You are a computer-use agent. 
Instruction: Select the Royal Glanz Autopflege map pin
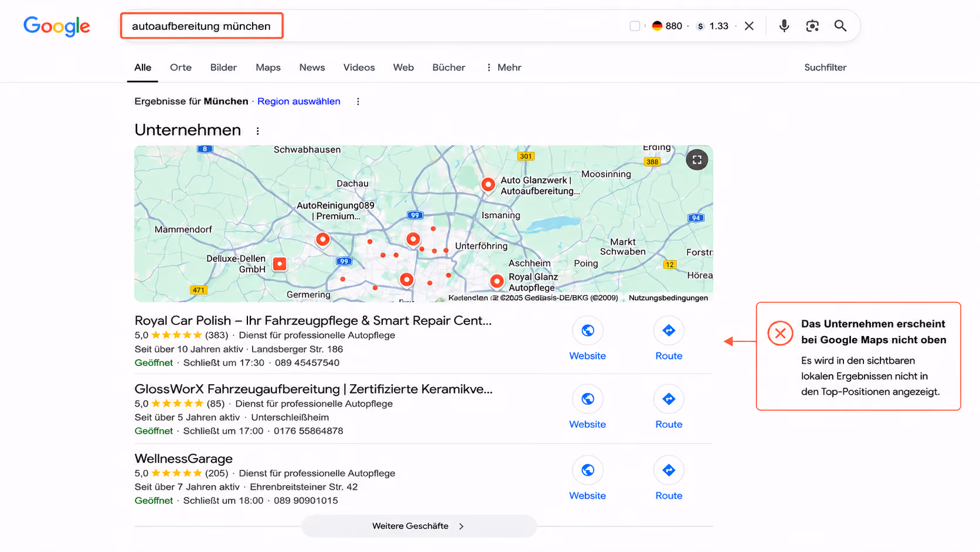[497, 281]
